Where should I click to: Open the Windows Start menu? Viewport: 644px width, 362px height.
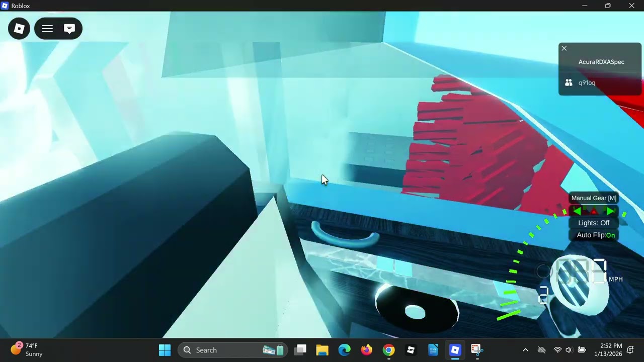click(x=165, y=350)
